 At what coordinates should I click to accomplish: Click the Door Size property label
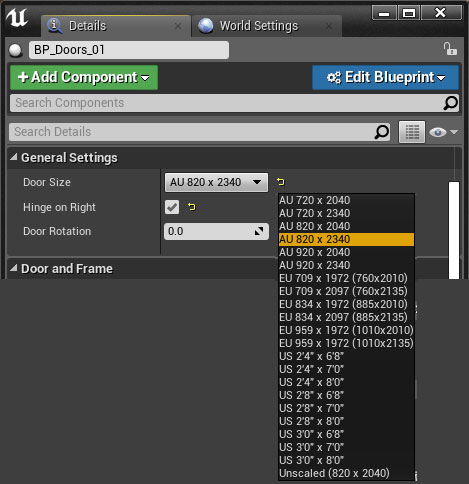[47, 182]
